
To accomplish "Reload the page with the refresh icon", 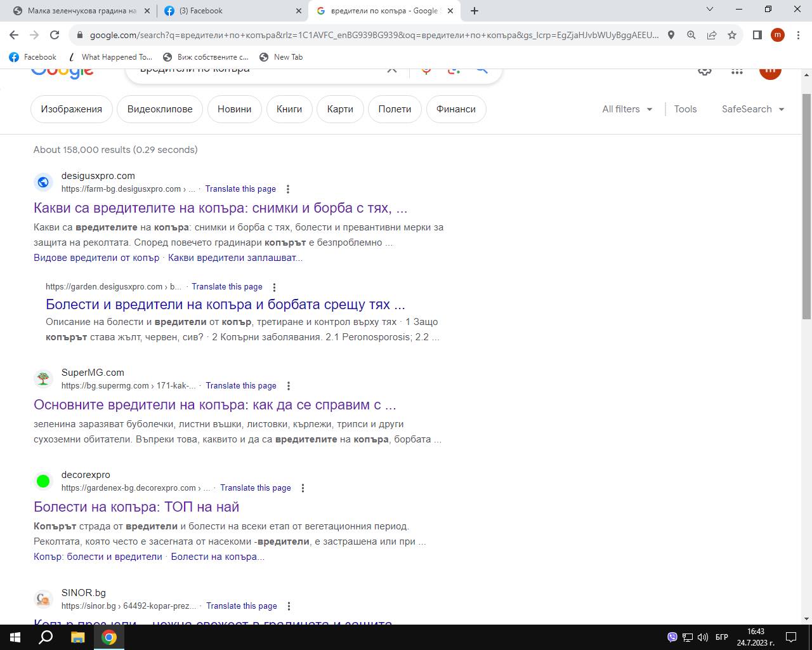I will coord(55,35).
